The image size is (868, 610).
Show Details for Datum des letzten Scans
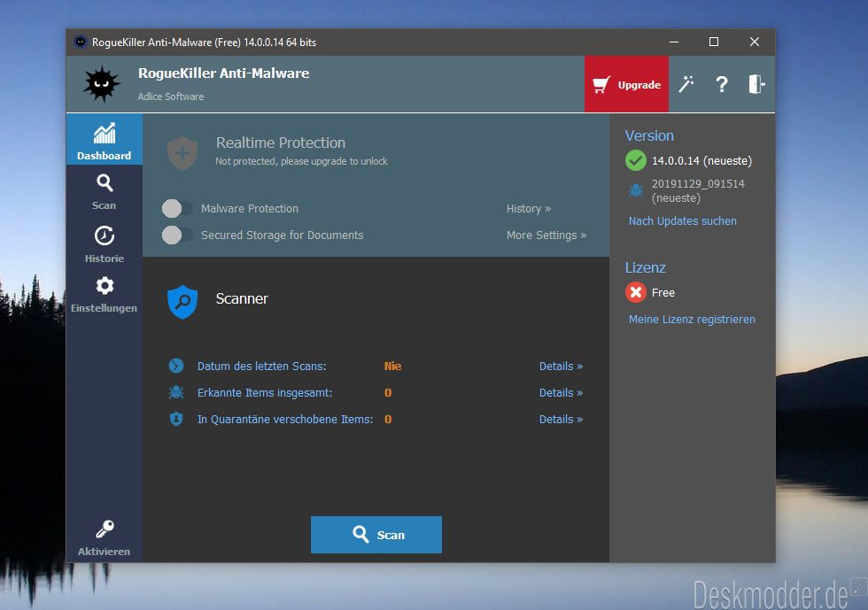pos(561,366)
